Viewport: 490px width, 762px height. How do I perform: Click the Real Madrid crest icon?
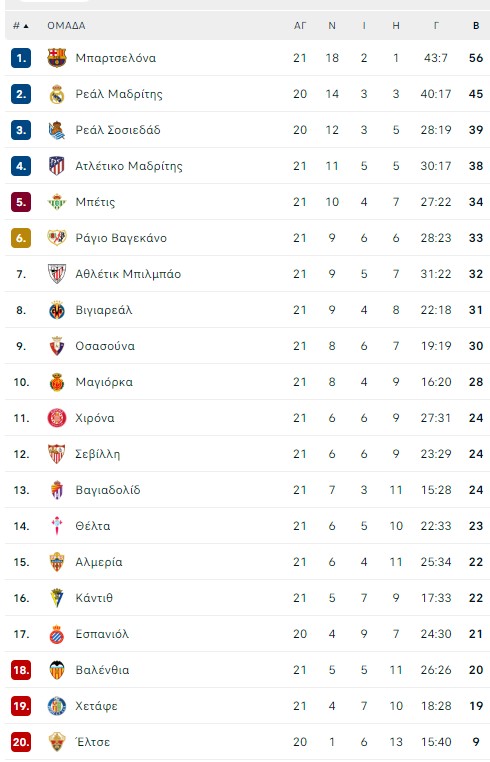pos(57,94)
